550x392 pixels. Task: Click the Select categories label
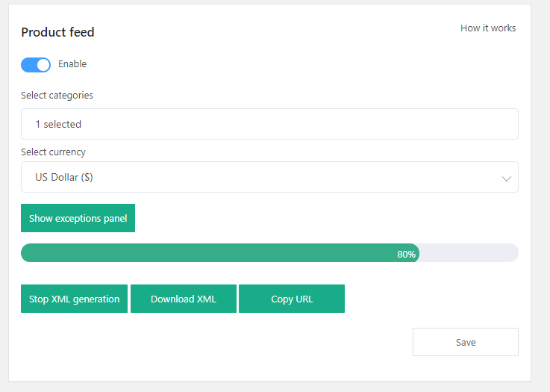(x=57, y=95)
